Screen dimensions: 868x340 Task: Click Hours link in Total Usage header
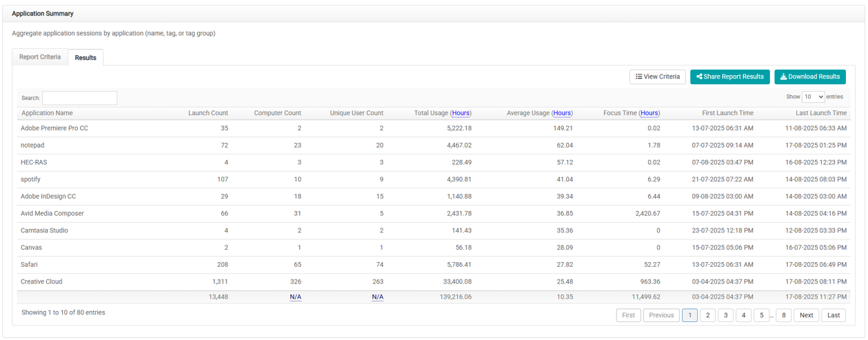[x=461, y=113]
